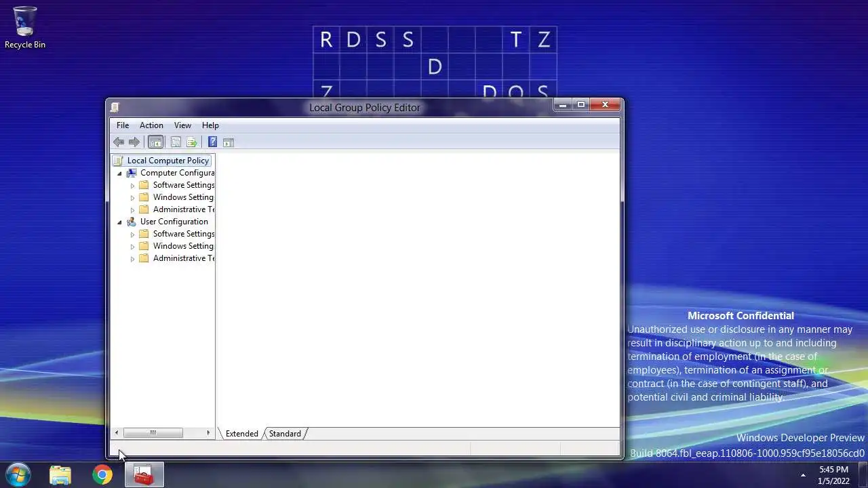Expand Administrative Templates under Computer Configuration

click(133, 209)
